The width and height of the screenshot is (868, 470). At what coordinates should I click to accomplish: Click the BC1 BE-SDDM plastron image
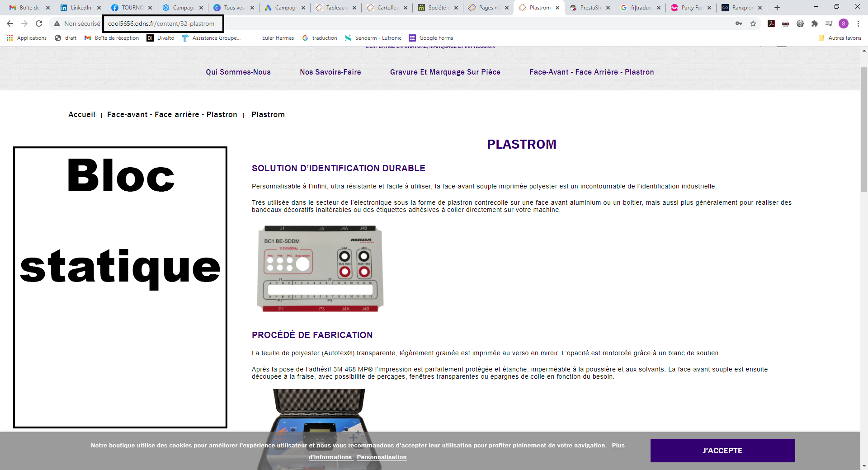pos(320,269)
